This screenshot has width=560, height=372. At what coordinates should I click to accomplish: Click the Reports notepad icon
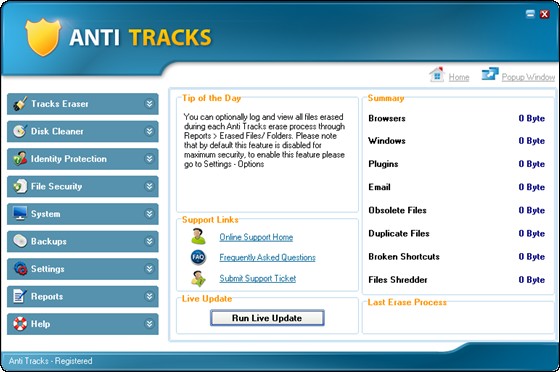(x=20, y=296)
